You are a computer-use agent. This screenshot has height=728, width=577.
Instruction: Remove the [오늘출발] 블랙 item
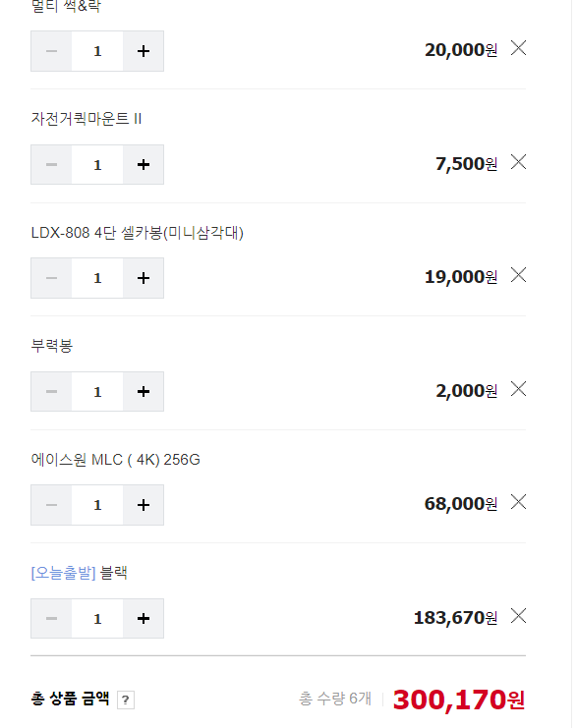[518, 616]
